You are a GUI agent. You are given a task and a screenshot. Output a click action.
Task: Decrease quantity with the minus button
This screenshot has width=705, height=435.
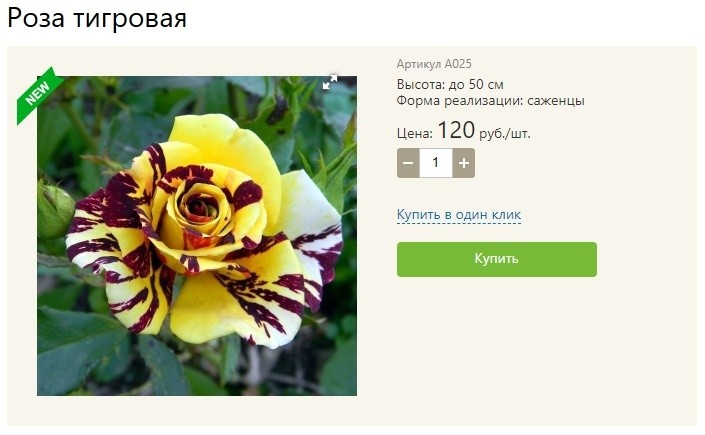click(x=408, y=163)
